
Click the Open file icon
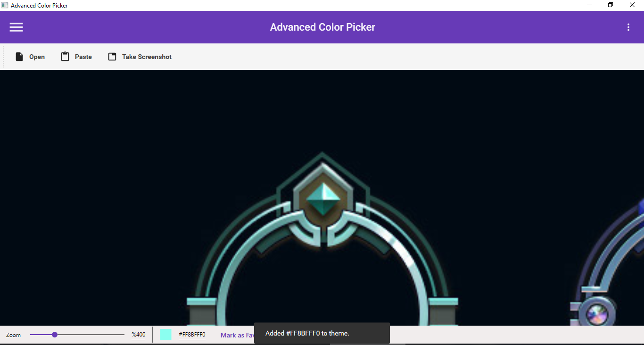pyautogui.click(x=19, y=57)
